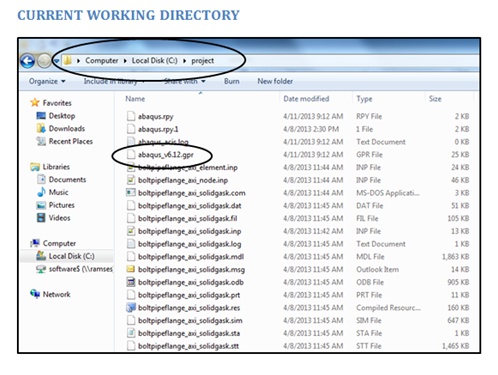Click the 1,863 KB size cell
498x375 pixels.
pos(455,257)
